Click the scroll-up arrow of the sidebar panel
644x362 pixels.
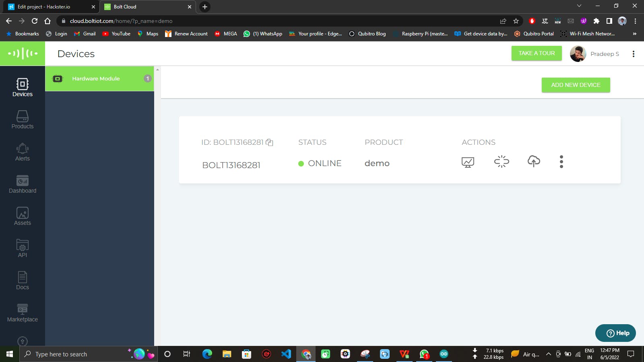(157, 70)
